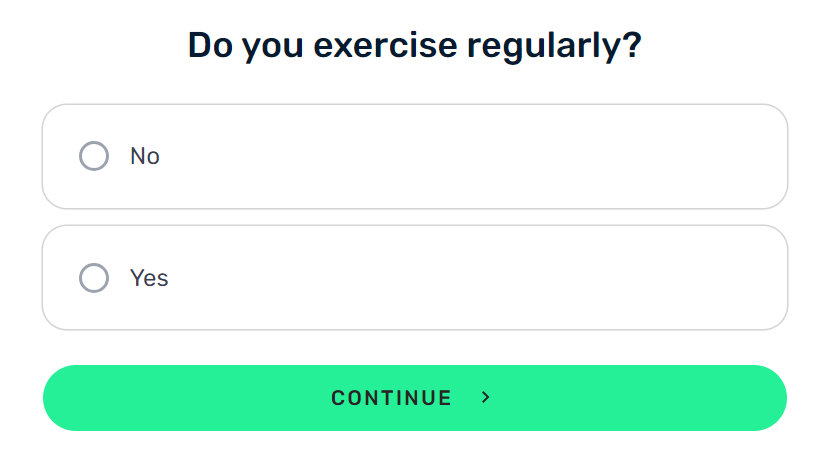Click the small arrow icon after CONTINUE
Screen dimensions: 825x453
point(486,398)
